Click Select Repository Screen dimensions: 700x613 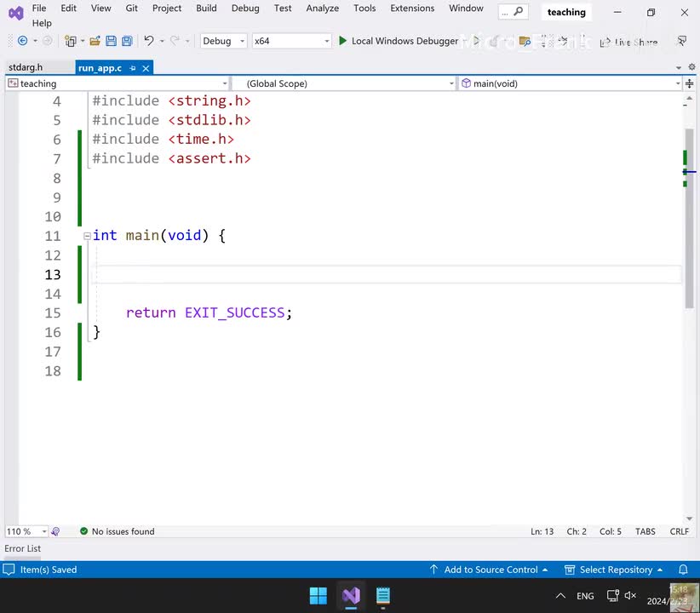click(614, 570)
